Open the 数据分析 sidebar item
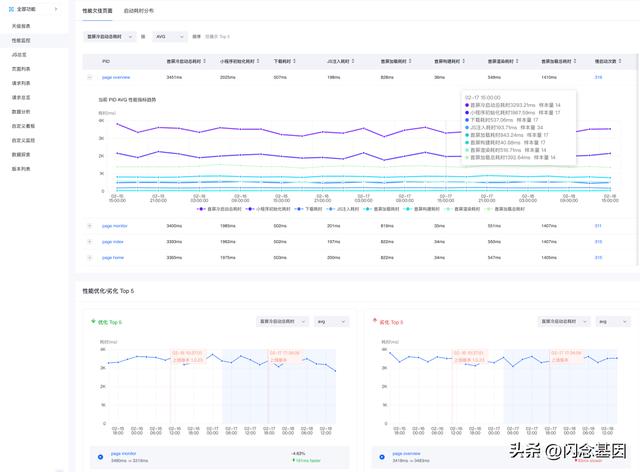This screenshot has height=472, width=640. coord(21,111)
